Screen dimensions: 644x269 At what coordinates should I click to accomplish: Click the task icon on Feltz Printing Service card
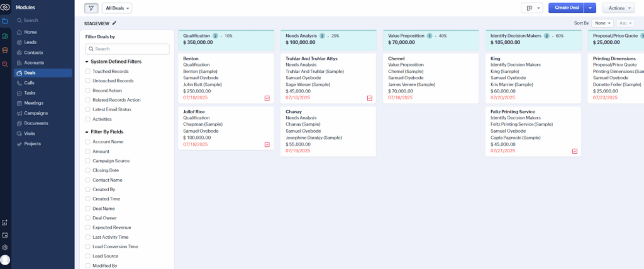[x=575, y=151]
